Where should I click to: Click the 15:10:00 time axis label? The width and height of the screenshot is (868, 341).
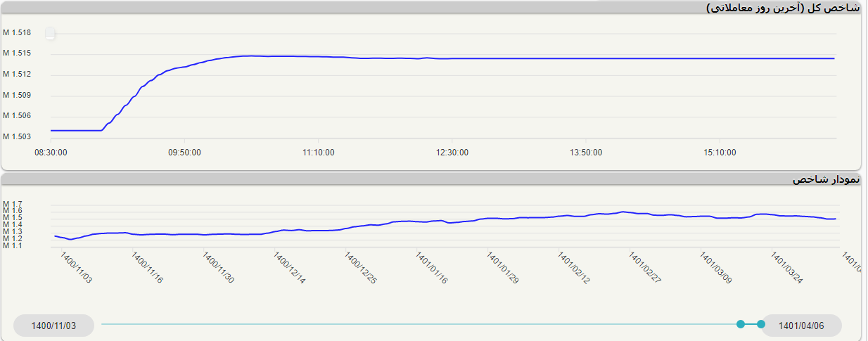coord(720,152)
